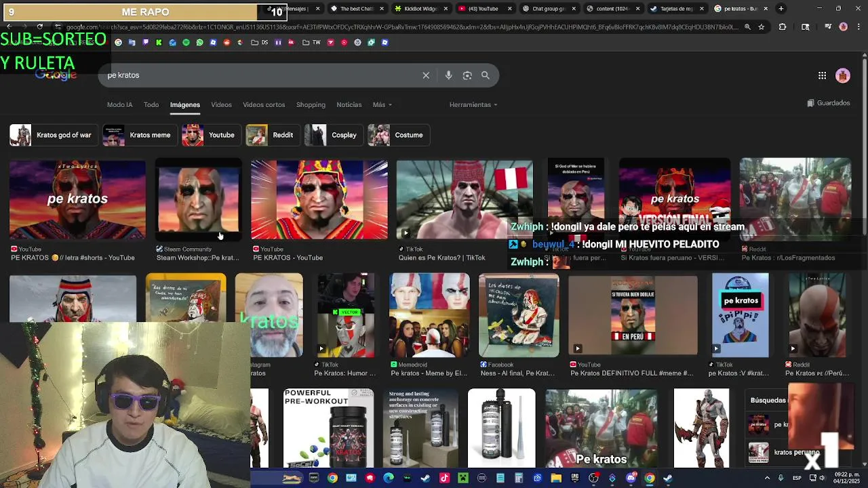This screenshot has width=868, height=488.
Task: Open Powerful Pre-Workout Kratos product image
Action: [328, 428]
